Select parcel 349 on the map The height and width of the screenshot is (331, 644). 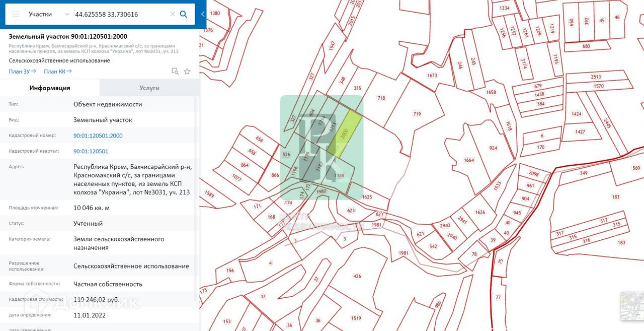click(584, 173)
